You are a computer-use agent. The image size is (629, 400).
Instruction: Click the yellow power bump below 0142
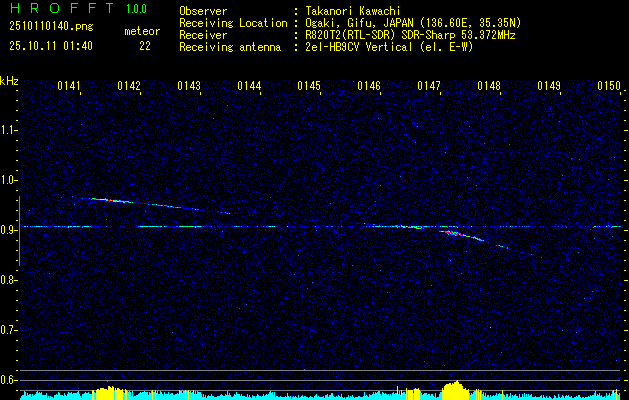pyautogui.click(x=108, y=393)
